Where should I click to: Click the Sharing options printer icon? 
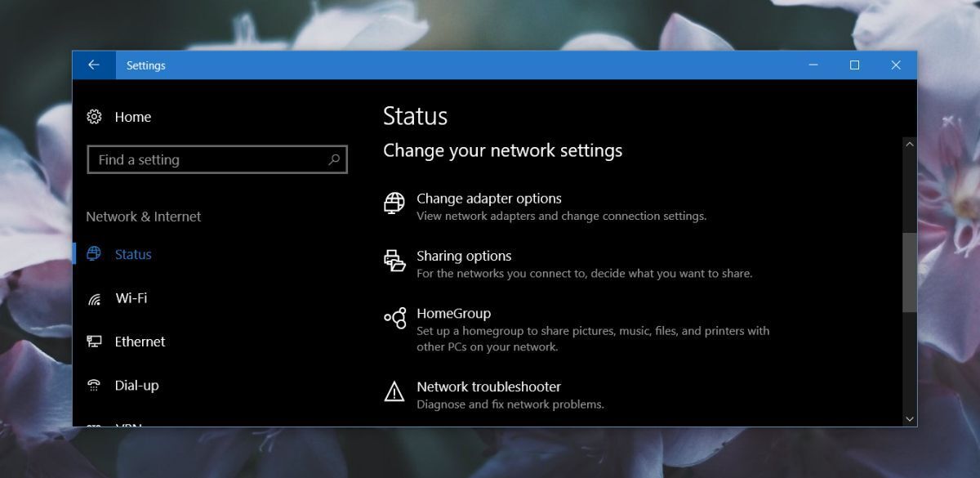[x=394, y=261]
